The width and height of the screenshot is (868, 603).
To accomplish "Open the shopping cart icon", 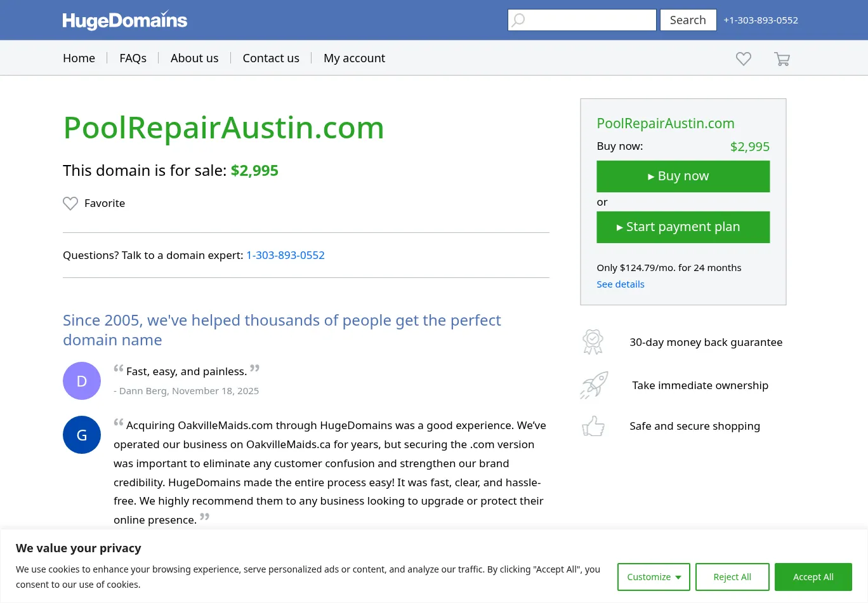I will (782, 59).
